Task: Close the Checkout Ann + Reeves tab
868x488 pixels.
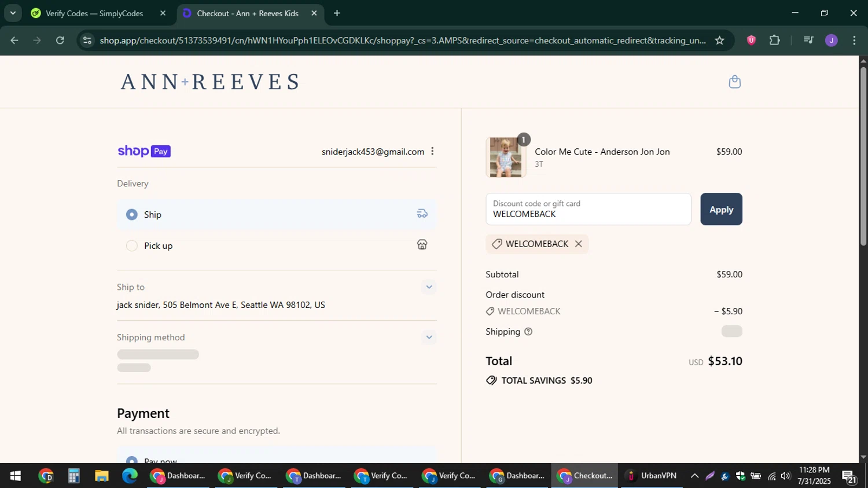Action: click(x=314, y=13)
